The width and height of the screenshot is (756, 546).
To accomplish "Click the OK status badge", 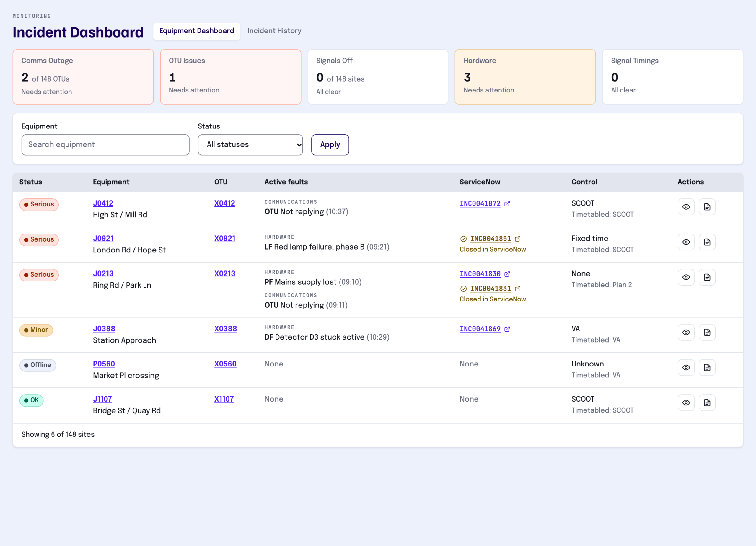I will tap(32, 400).
